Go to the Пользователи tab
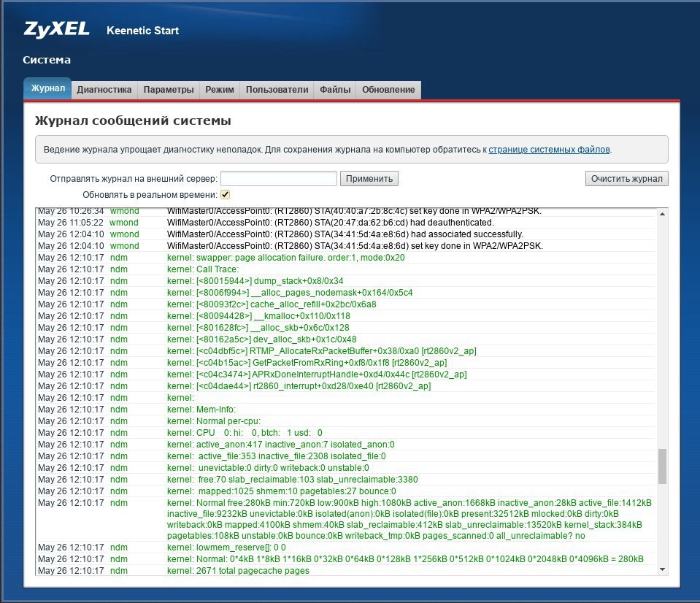 (277, 90)
